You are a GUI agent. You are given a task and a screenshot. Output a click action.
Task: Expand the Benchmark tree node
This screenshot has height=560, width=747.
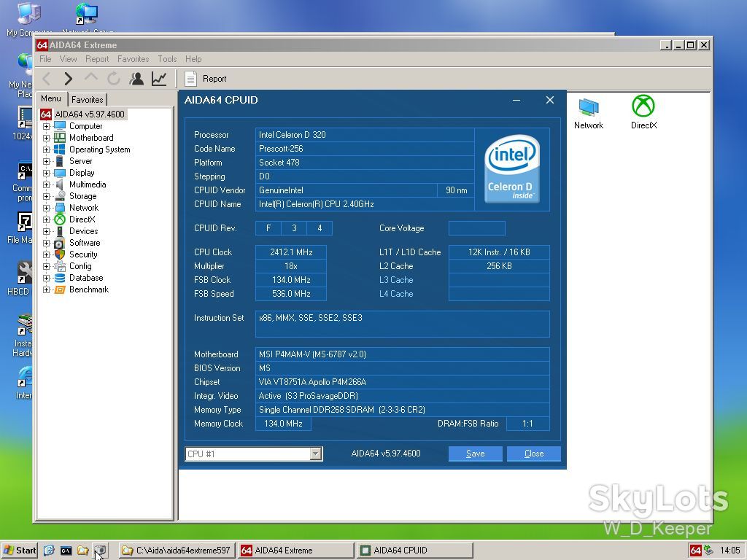click(46, 289)
